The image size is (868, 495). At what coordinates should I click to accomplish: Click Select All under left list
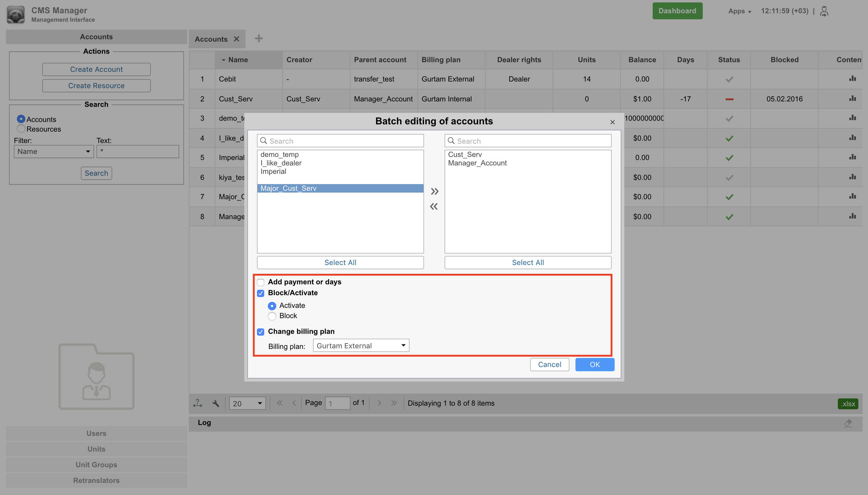pos(340,263)
